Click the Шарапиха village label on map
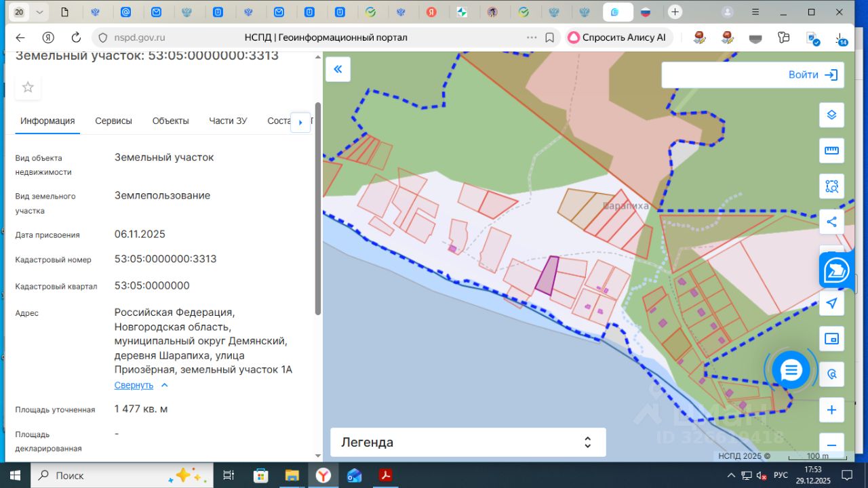The height and width of the screenshot is (488, 868). [625, 205]
